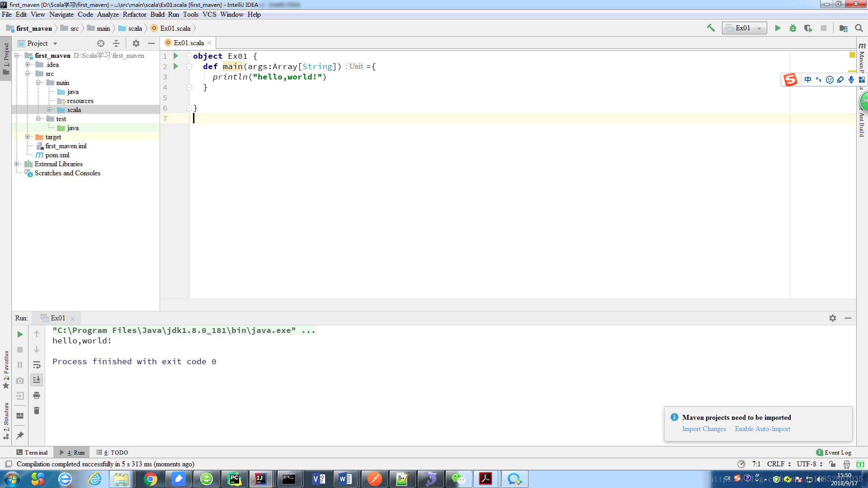Click the Rerun icon in Run panel
This screenshot has width=868, height=488.
[20, 334]
